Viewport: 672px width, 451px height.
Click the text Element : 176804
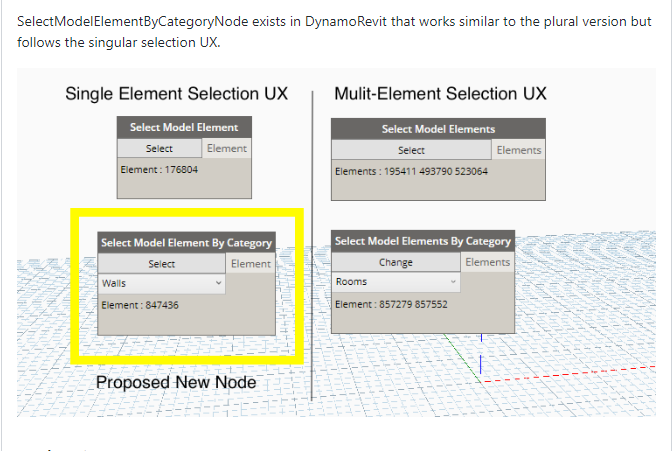pyautogui.click(x=159, y=170)
